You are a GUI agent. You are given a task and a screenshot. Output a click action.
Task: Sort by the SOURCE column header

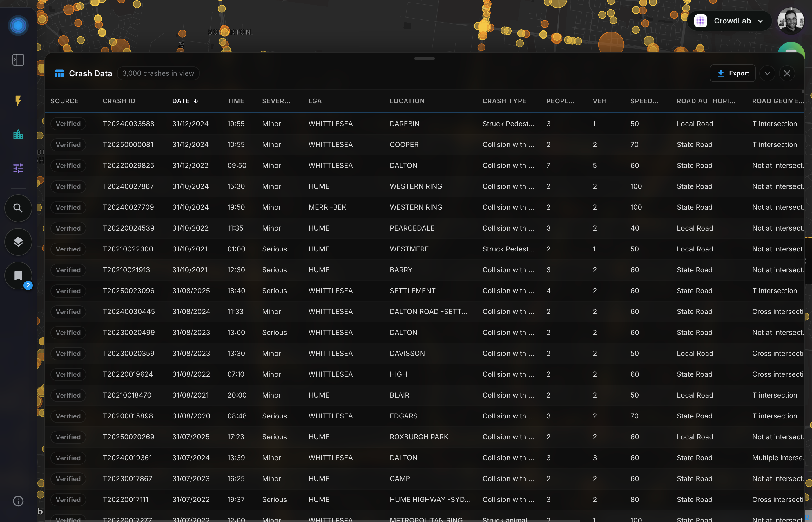pyautogui.click(x=64, y=101)
